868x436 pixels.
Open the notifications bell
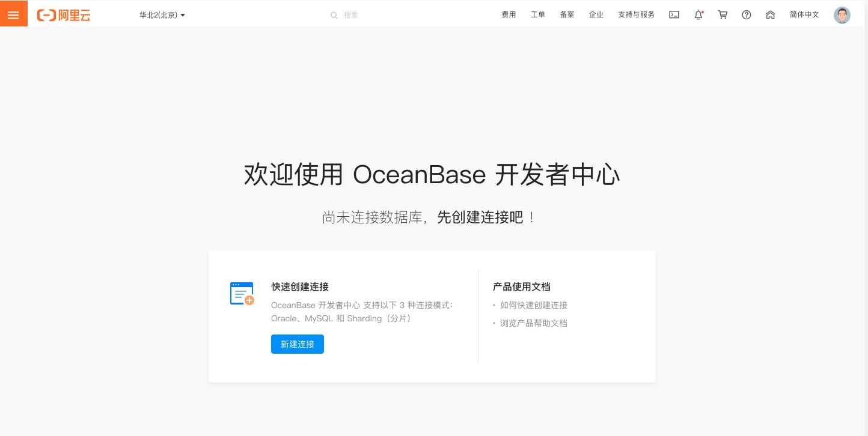pos(698,15)
